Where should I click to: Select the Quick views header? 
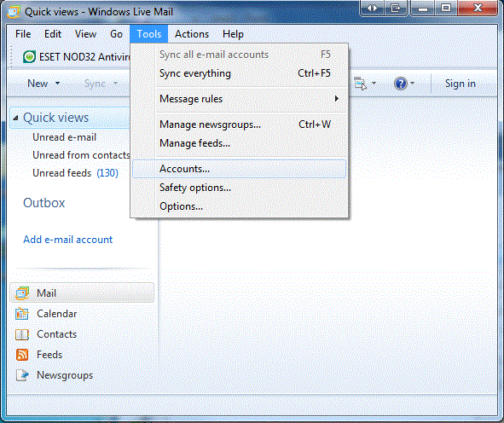70,118
